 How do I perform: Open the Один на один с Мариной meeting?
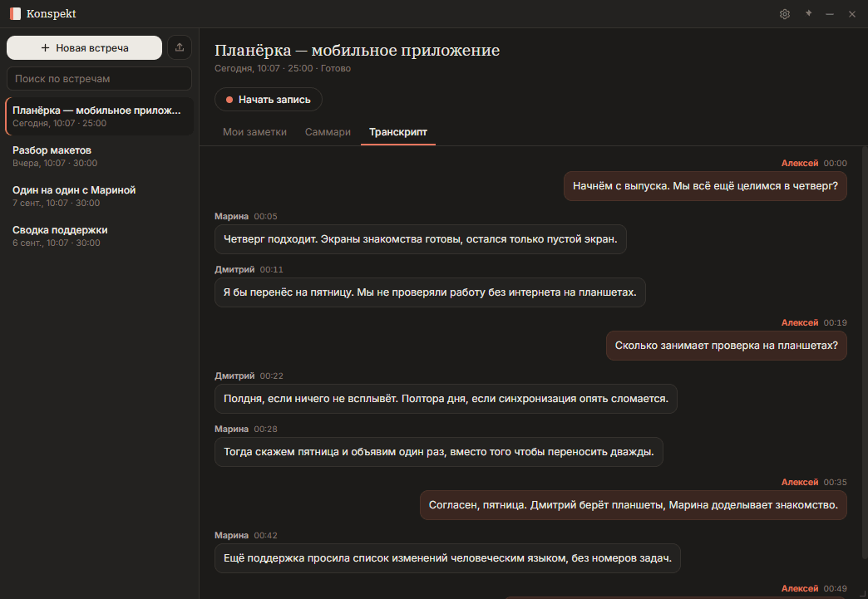[x=100, y=196]
